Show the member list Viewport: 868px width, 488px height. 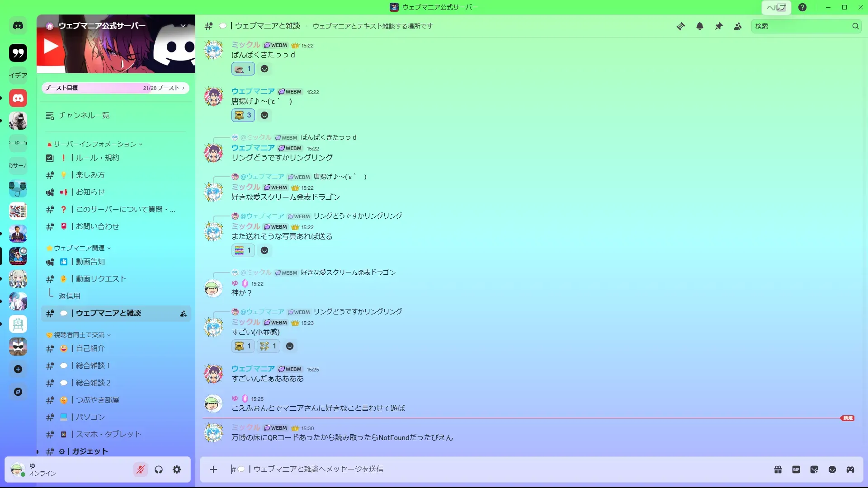(x=738, y=26)
